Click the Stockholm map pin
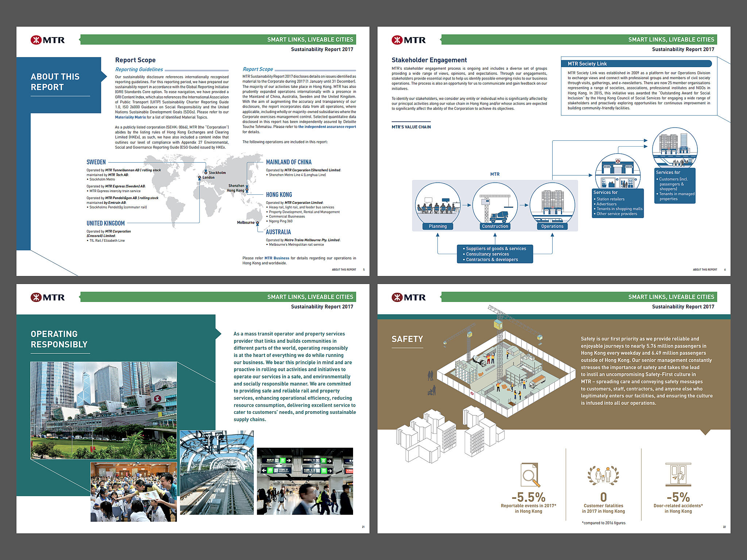The width and height of the screenshot is (747, 560). pos(206,172)
